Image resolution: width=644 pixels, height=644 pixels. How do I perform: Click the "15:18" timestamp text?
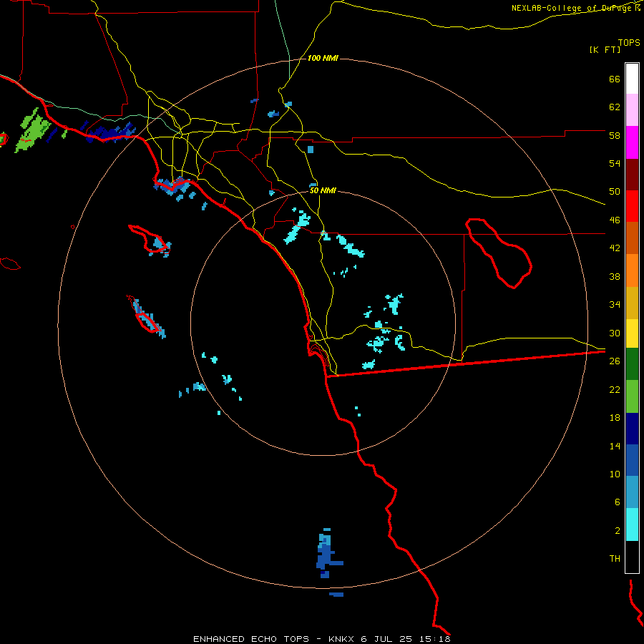click(x=435, y=639)
